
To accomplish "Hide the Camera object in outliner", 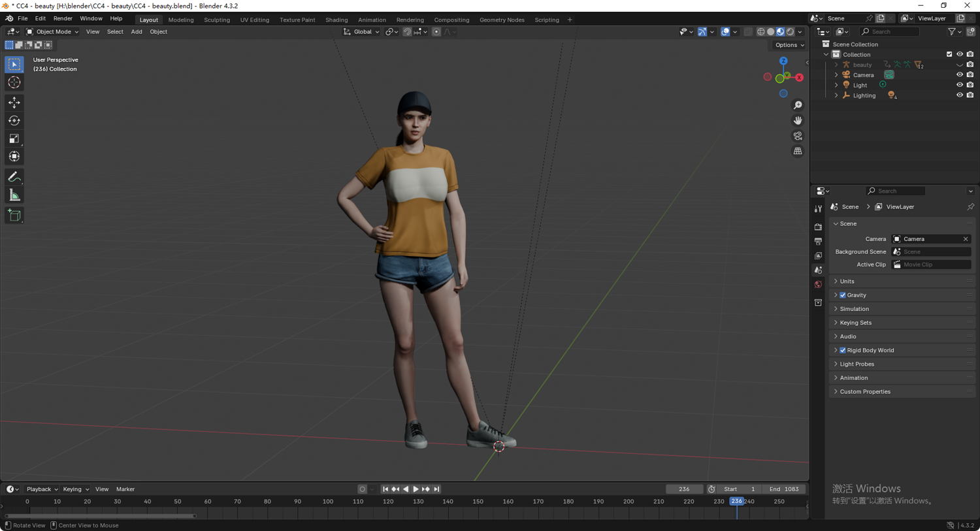I will [x=959, y=75].
